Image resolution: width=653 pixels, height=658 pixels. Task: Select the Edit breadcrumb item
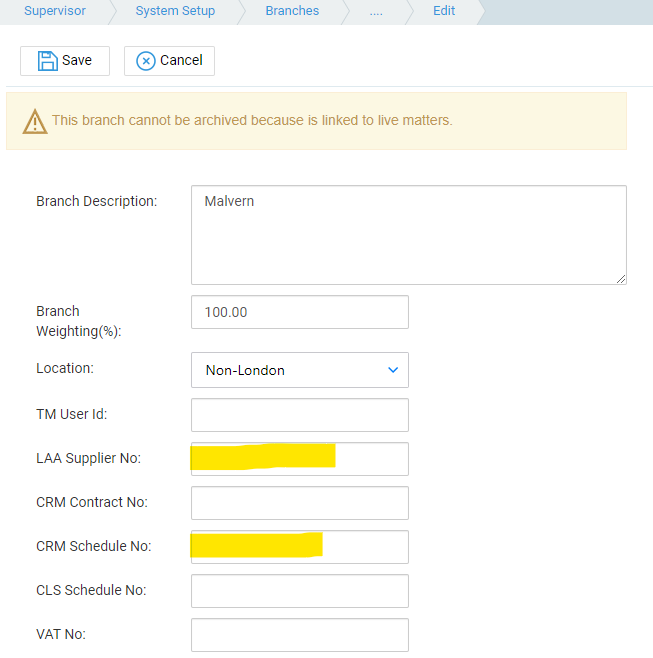coord(444,10)
